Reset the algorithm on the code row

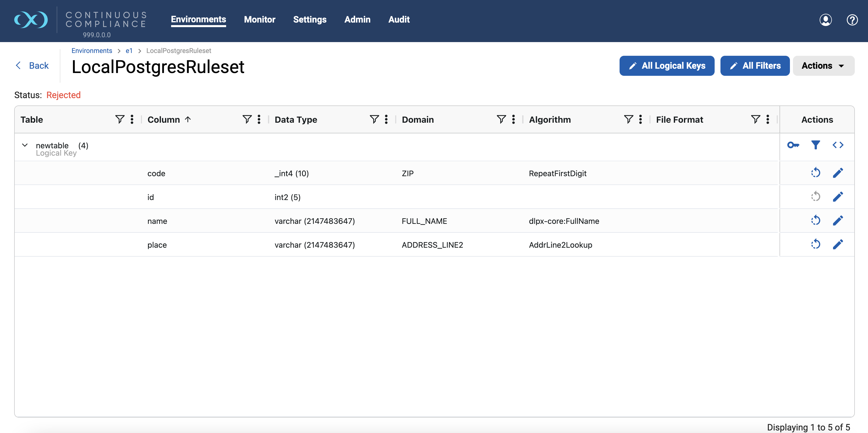pos(816,173)
